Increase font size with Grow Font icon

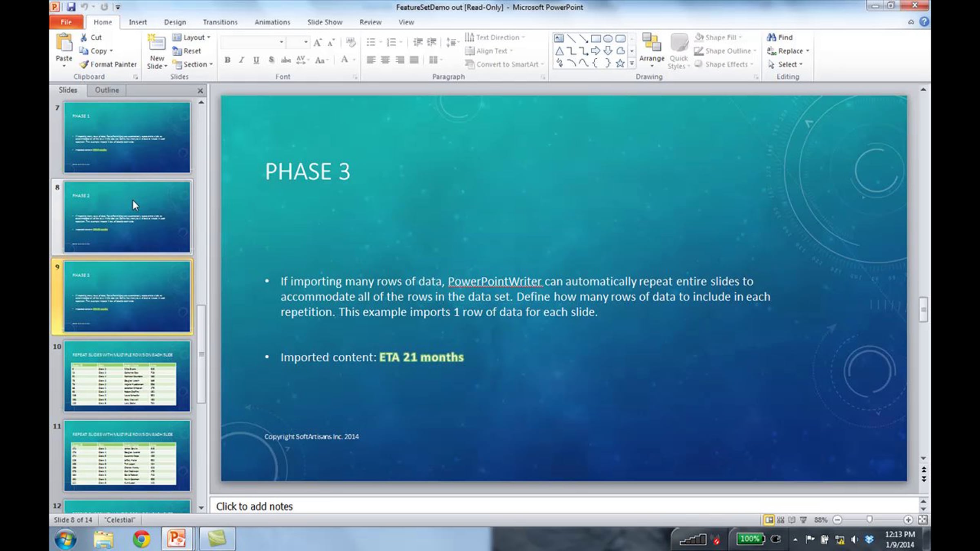(318, 42)
